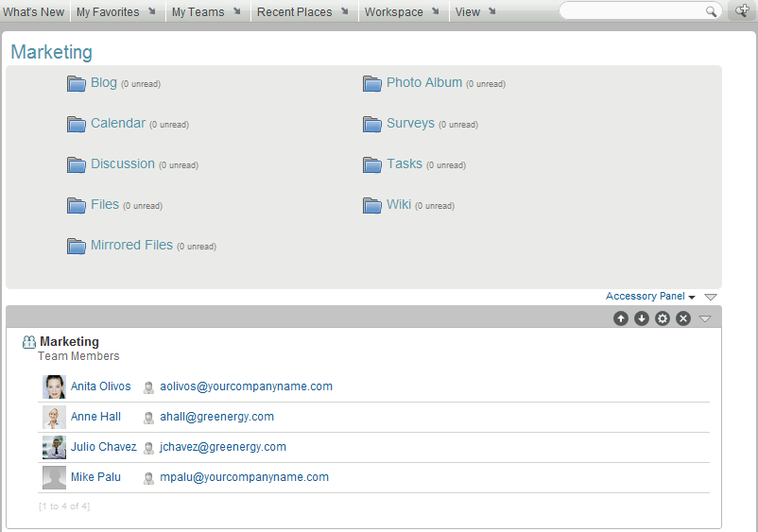Click the '[1 to 4 of 4]' pager text
Image resolution: width=758 pixels, height=532 pixels.
coord(64,506)
